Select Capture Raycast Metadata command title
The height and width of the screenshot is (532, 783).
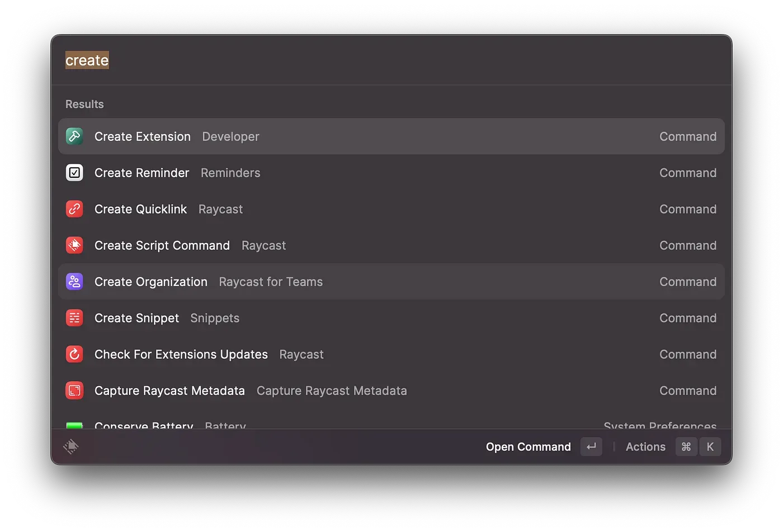[169, 391]
